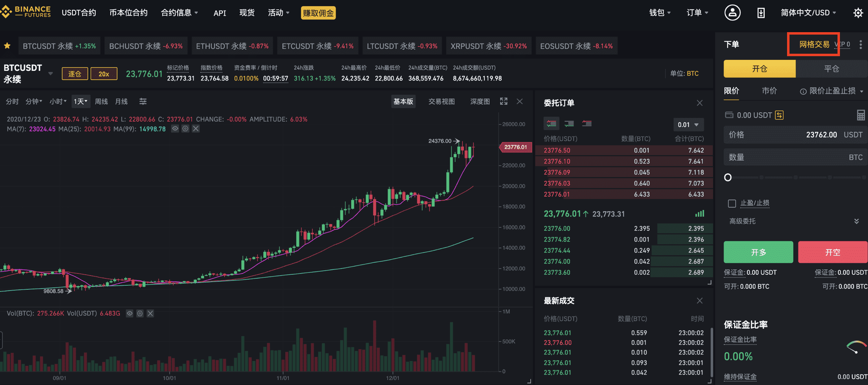The width and height of the screenshot is (868, 385).
Task: Open the settings gear icon
Action: coord(858,13)
